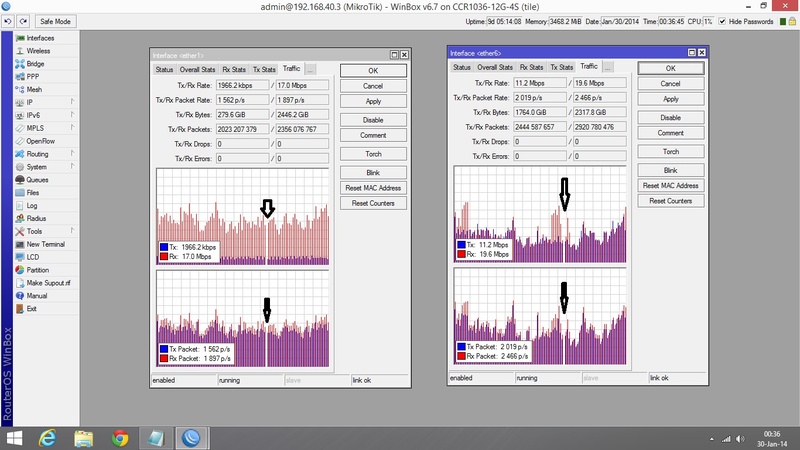Screen dimensions: 800x450
Task: Click OK in the ether1 window
Action: click(373, 70)
